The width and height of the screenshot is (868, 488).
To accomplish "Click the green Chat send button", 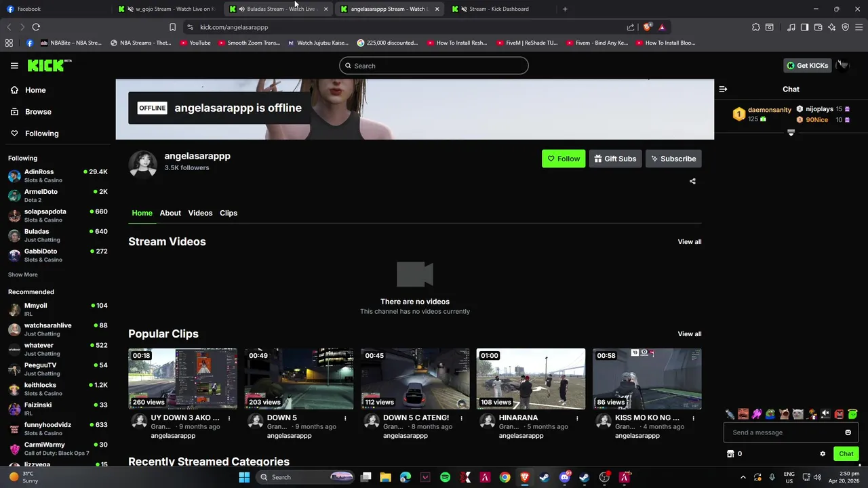I will tap(846, 453).
